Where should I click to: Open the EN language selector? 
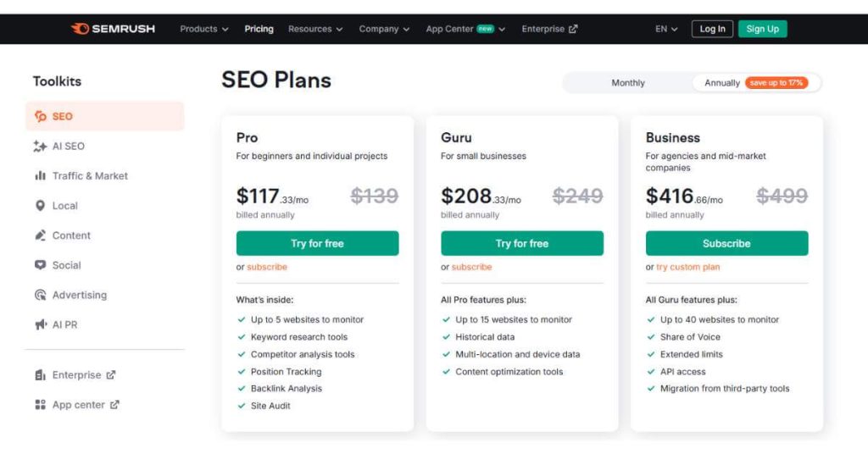[x=666, y=29]
